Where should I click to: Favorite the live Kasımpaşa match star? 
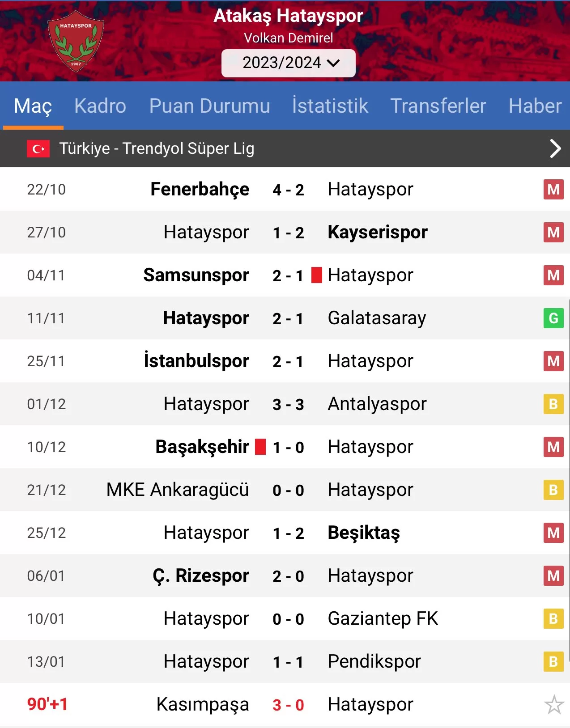point(553,704)
